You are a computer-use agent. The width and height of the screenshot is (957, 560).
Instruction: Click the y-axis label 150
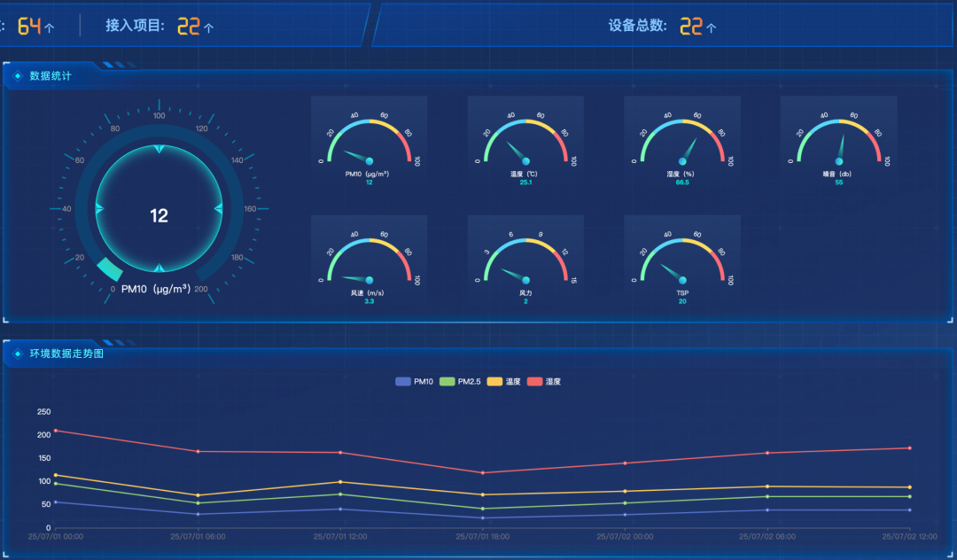tap(44, 458)
